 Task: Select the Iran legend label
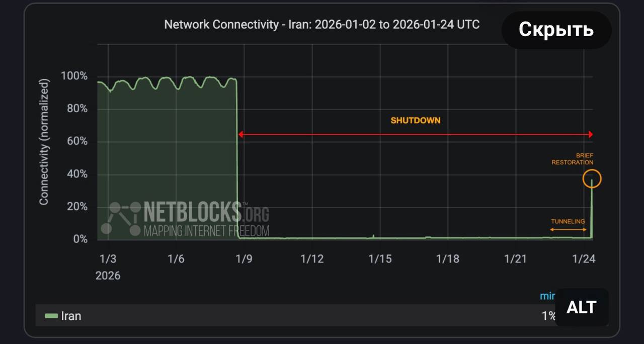(x=71, y=316)
